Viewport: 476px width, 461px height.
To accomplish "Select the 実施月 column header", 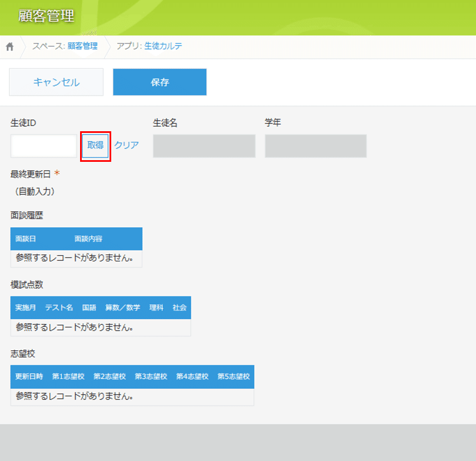I will click(x=26, y=308).
